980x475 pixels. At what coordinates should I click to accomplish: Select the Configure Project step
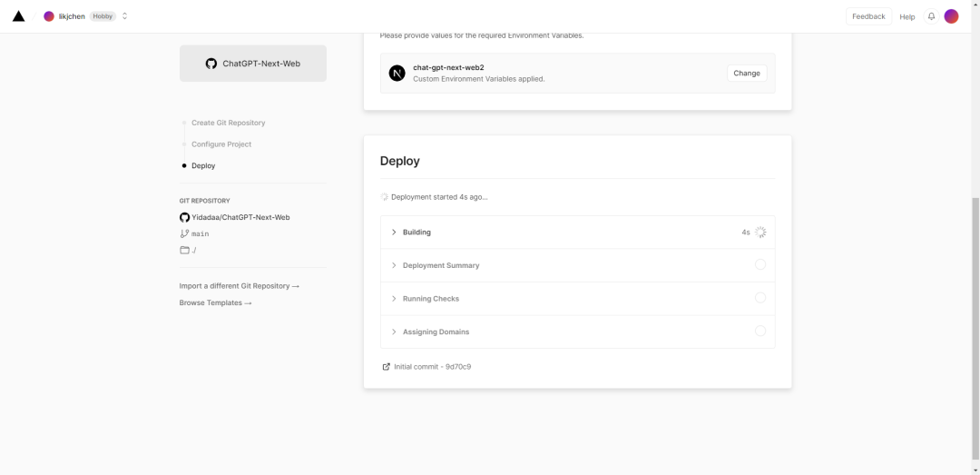click(x=221, y=144)
